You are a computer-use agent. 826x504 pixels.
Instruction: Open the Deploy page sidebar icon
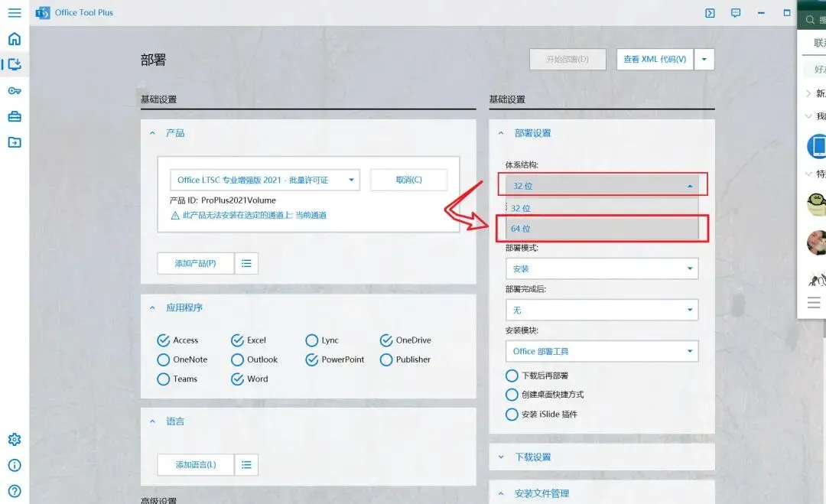[15, 64]
